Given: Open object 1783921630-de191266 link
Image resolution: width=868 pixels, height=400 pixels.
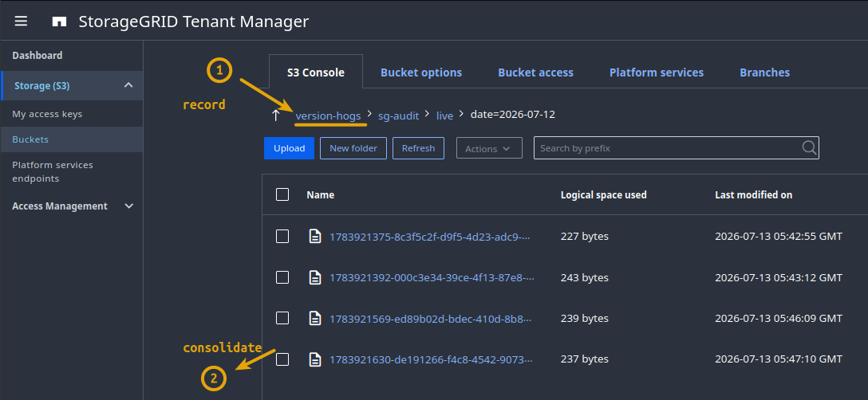Looking at the screenshot, I should (x=432, y=359).
